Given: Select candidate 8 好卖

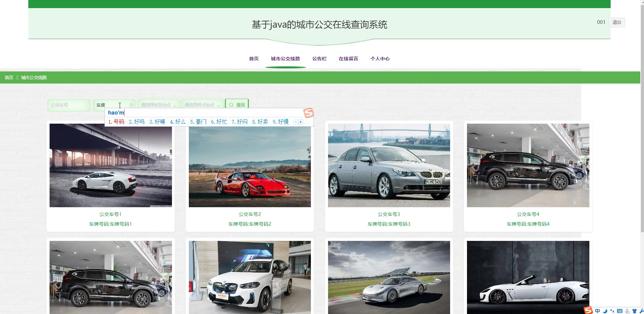Looking at the screenshot, I should pos(260,122).
